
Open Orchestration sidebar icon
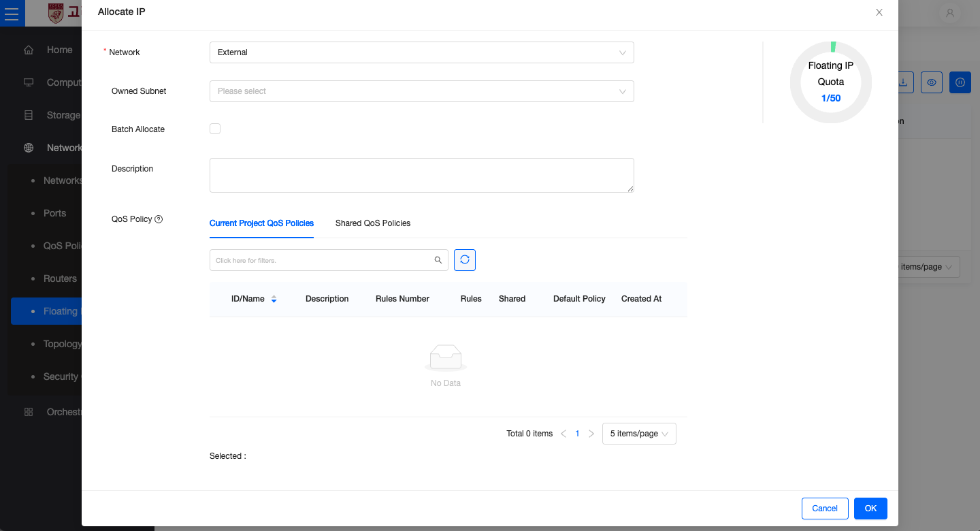coord(29,412)
